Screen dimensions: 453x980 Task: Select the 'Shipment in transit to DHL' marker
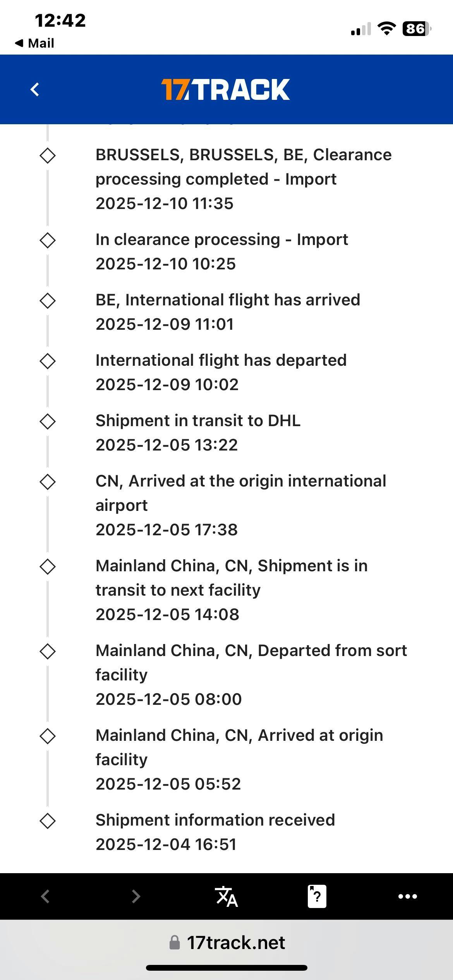48,421
